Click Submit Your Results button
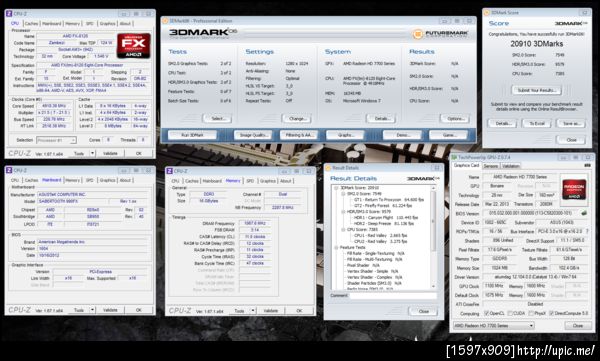Viewport: 600px width, 361px height. (x=536, y=90)
